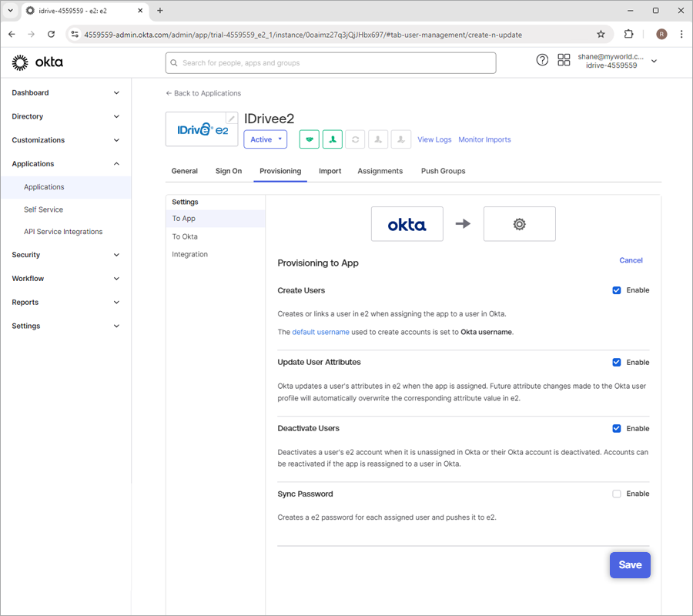Click the Okta logo in header

[38, 62]
